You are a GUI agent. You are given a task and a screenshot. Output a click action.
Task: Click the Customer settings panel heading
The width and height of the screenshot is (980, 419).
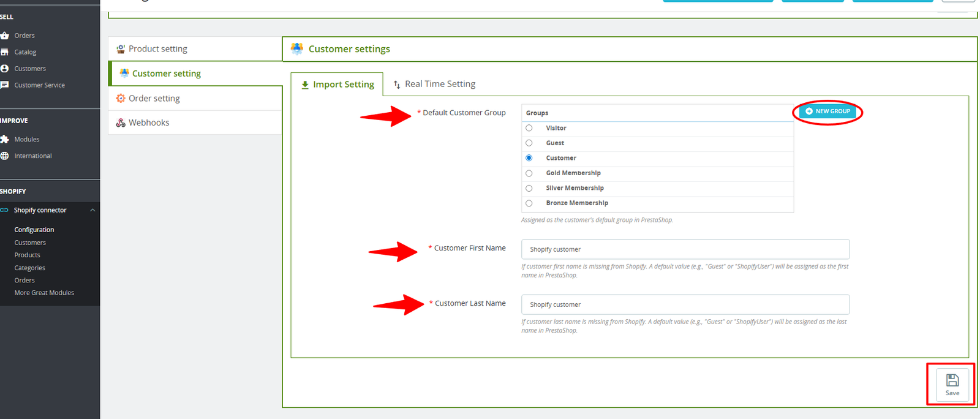tap(349, 49)
